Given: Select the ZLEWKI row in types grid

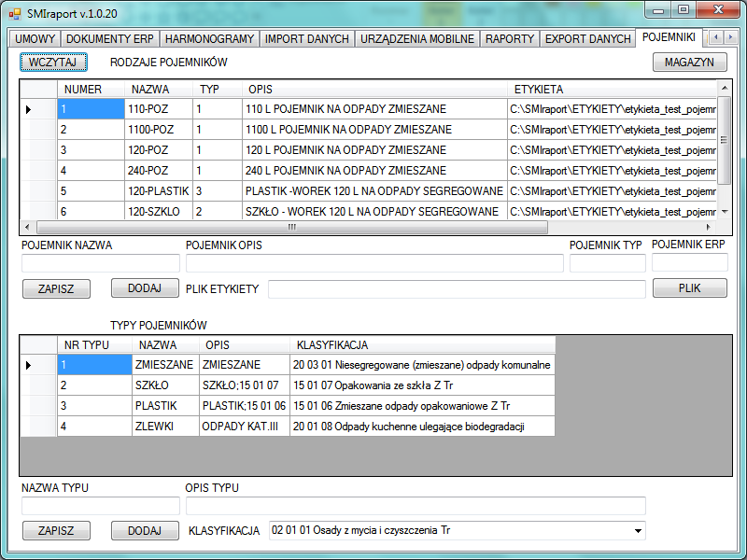Looking at the screenshot, I should pyautogui.click(x=288, y=427).
